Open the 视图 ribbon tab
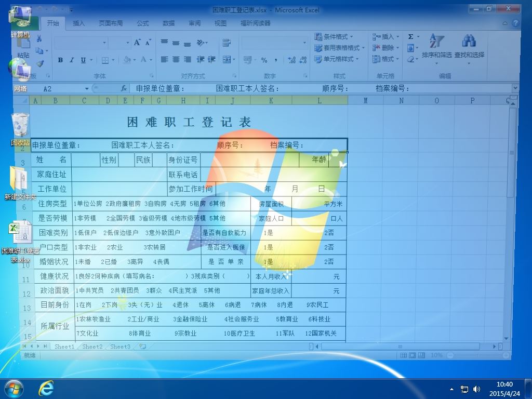This screenshot has height=399, width=532. (220, 23)
